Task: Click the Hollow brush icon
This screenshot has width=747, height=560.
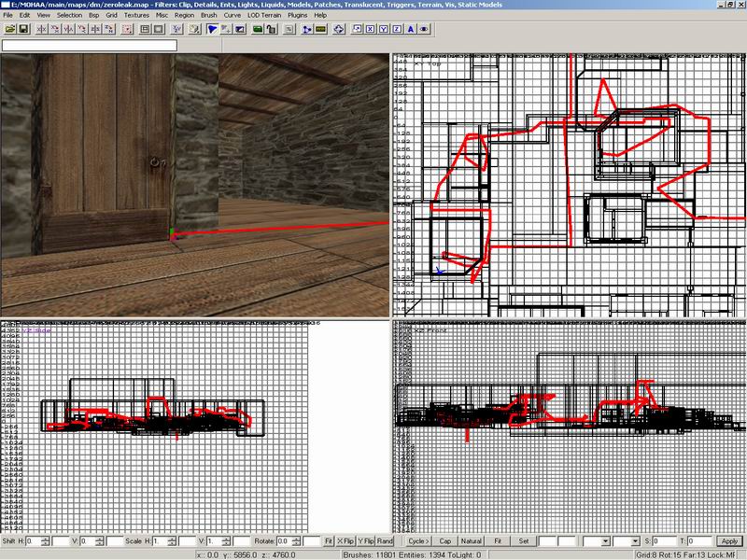Action: point(159,30)
